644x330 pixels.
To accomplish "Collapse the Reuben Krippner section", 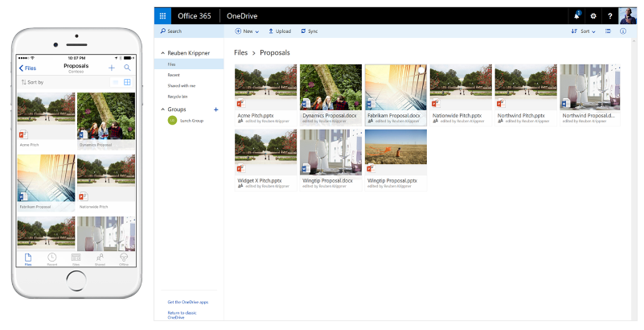I will pyautogui.click(x=163, y=53).
